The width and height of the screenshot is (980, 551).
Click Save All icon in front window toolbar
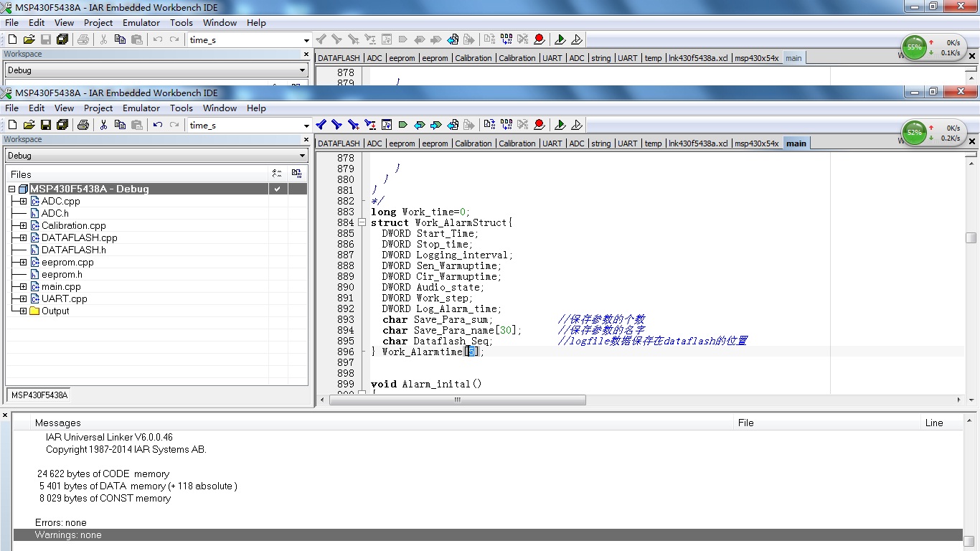[62, 125]
